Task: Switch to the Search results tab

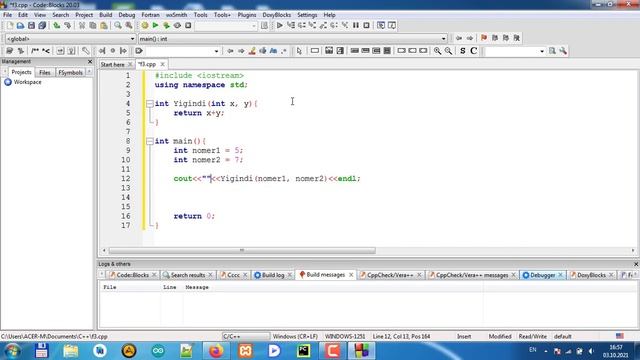Action: pyautogui.click(x=187, y=275)
